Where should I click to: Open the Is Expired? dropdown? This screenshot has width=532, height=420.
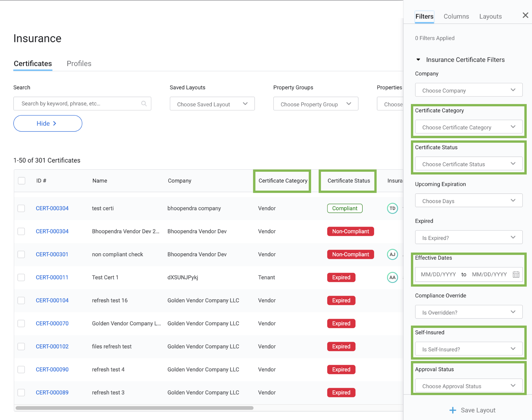468,238
